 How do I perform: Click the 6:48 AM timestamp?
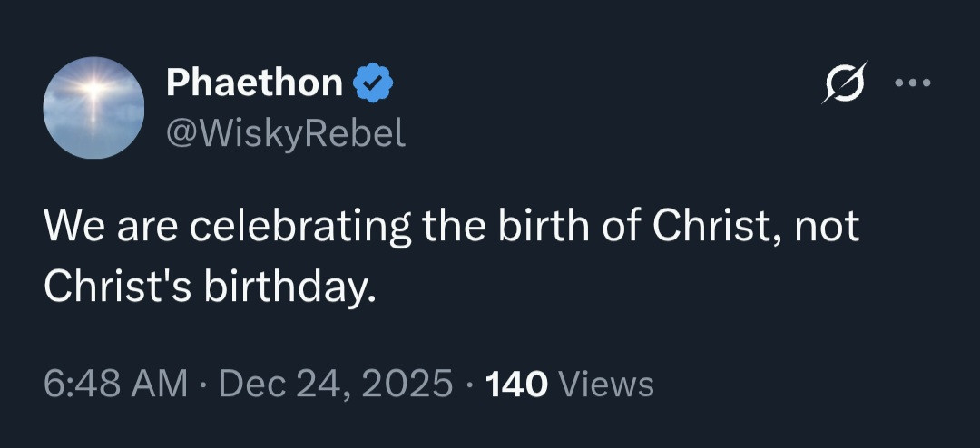click(x=114, y=384)
